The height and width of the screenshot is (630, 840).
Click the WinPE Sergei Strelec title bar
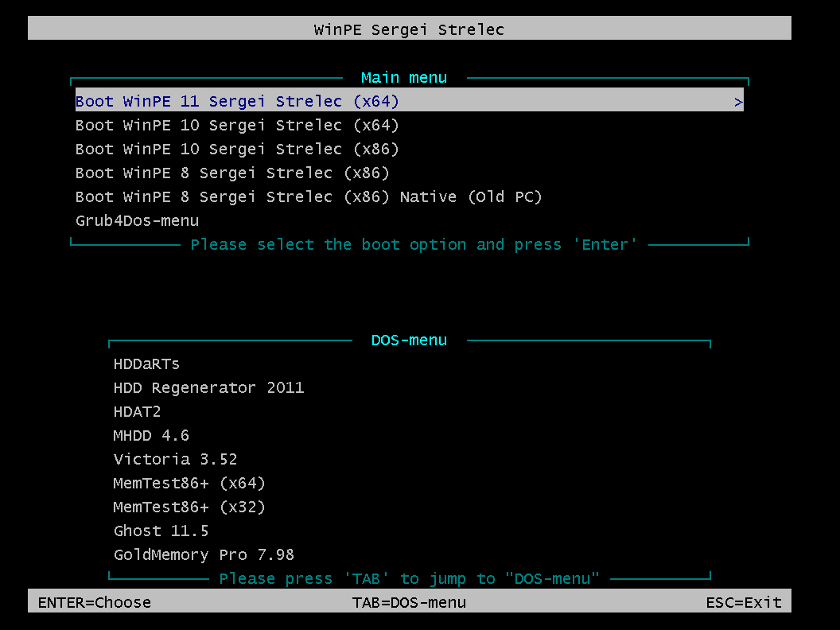coord(409,29)
